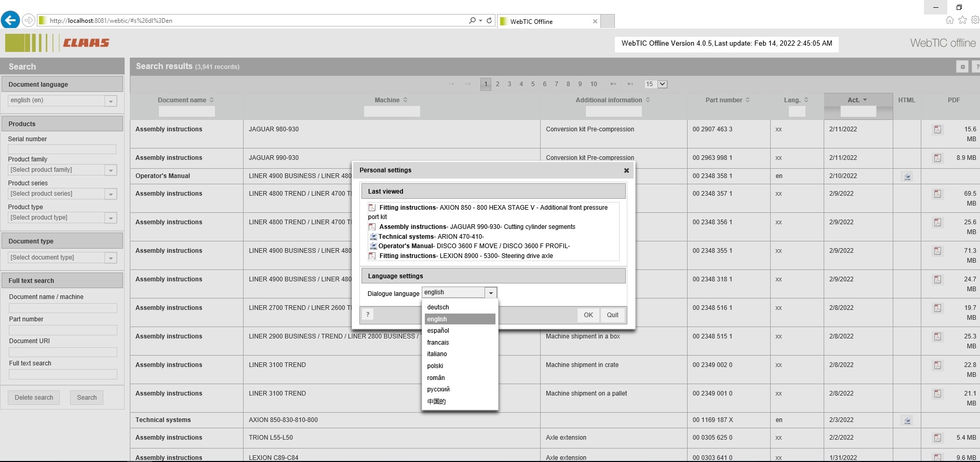Sort by Lang. column
This screenshot has height=462, width=980.
click(x=796, y=100)
